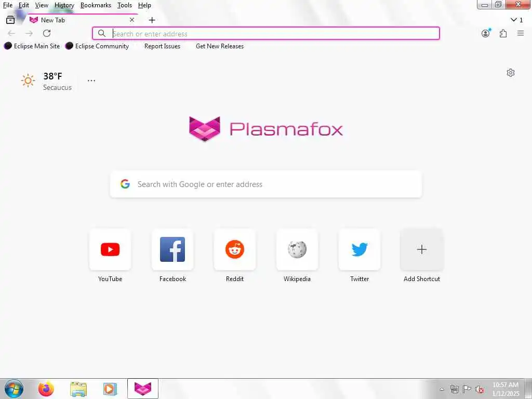Click the YouTube label text
The height and width of the screenshot is (399, 532).
pos(110,279)
